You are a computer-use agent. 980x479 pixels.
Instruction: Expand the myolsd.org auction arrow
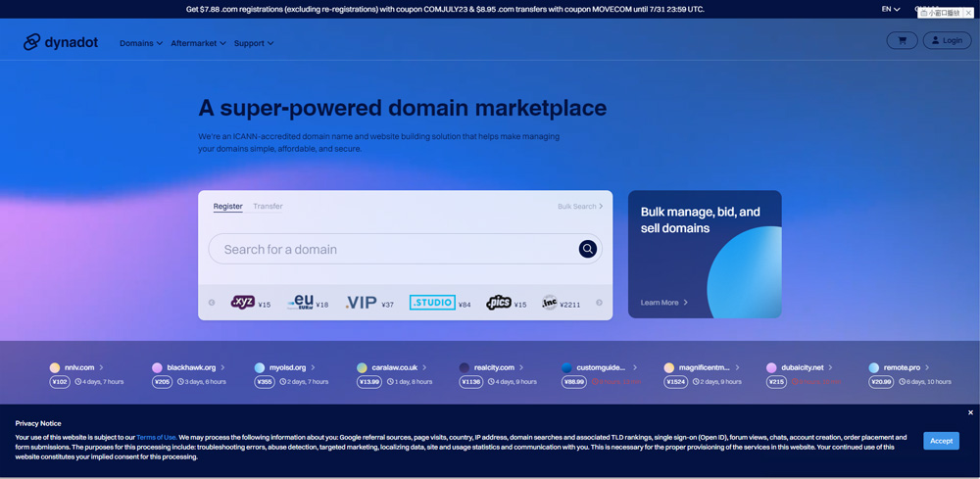tap(314, 368)
